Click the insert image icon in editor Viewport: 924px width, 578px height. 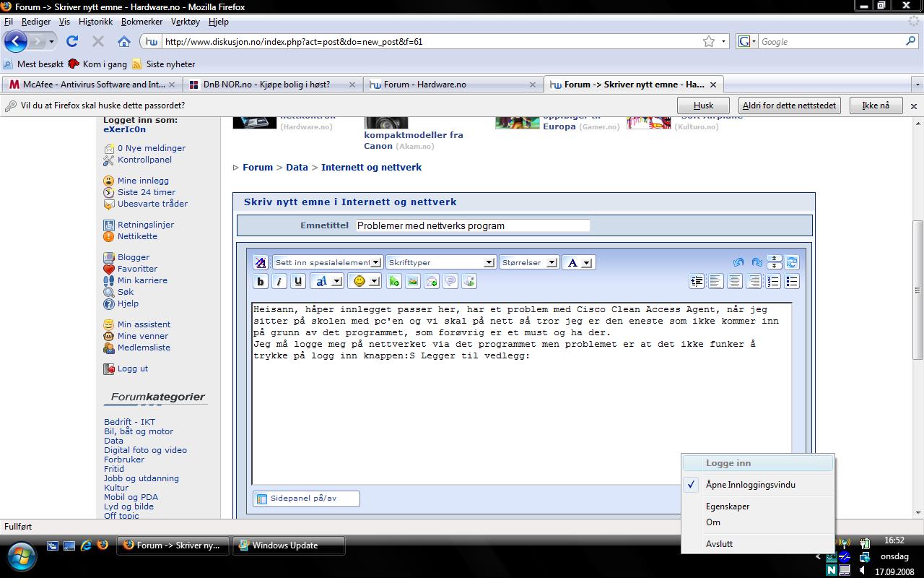click(x=413, y=282)
